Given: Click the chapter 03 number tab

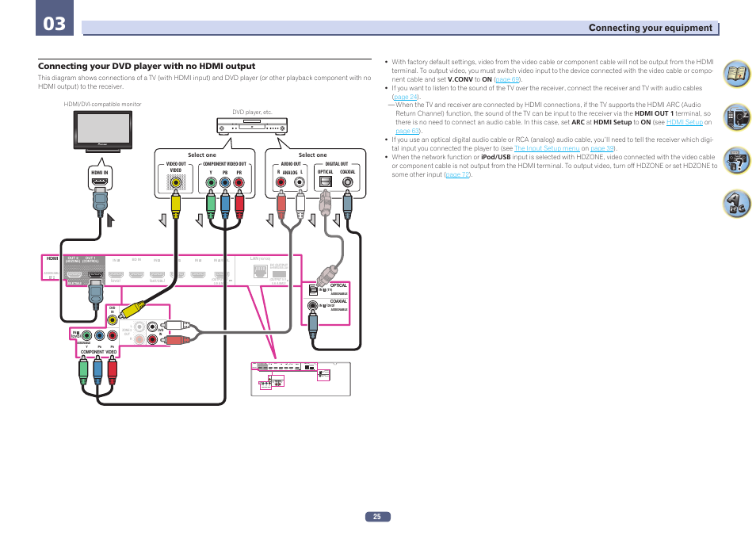Looking at the screenshot, I should 55,18.
